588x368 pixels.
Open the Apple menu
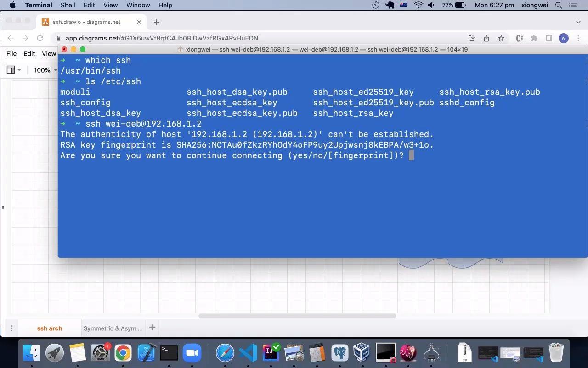click(12, 5)
